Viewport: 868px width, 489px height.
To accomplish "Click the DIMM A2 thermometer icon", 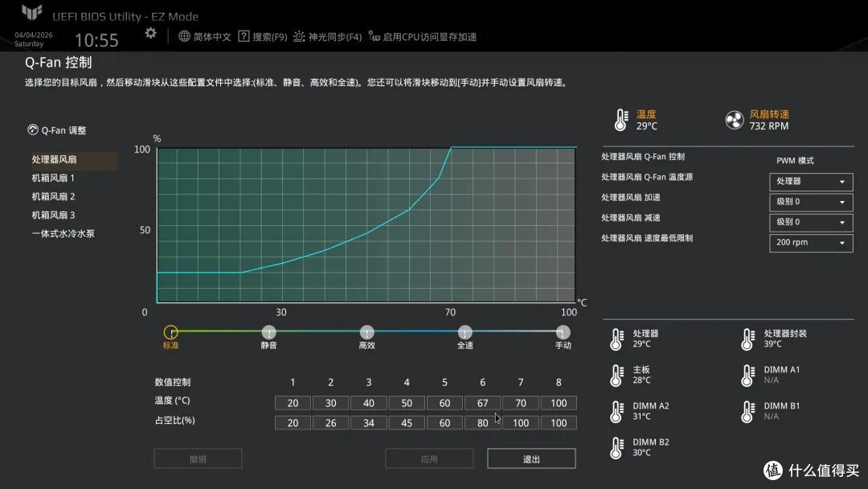I will (x=616, y=412).
